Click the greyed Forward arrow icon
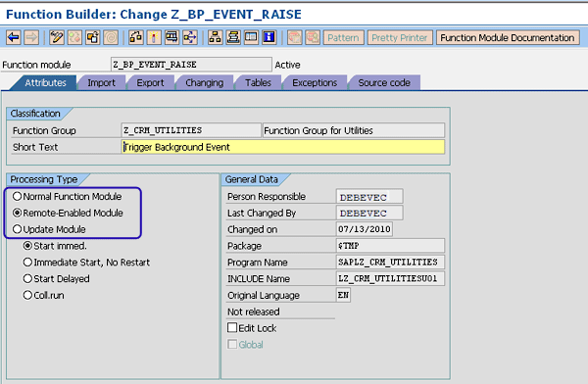The width and height of the screenshot is (588, 384). (x=31, y=37)
